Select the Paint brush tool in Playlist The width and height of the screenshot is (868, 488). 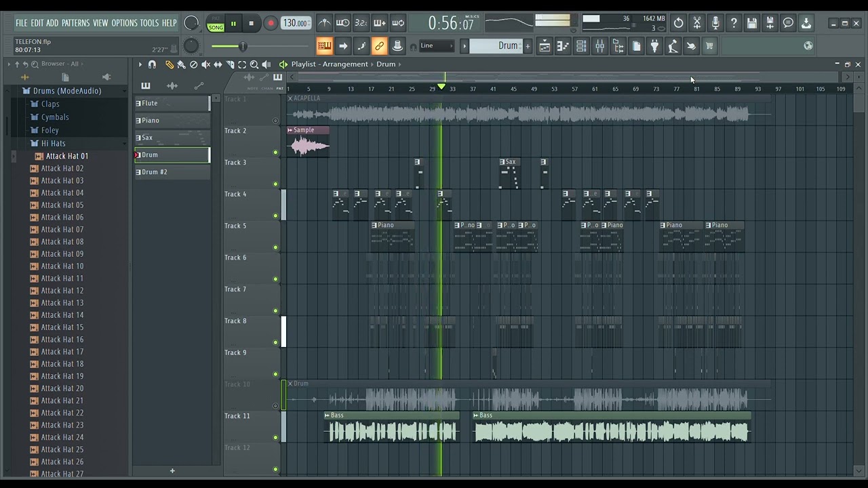click(x=181, y=64)
